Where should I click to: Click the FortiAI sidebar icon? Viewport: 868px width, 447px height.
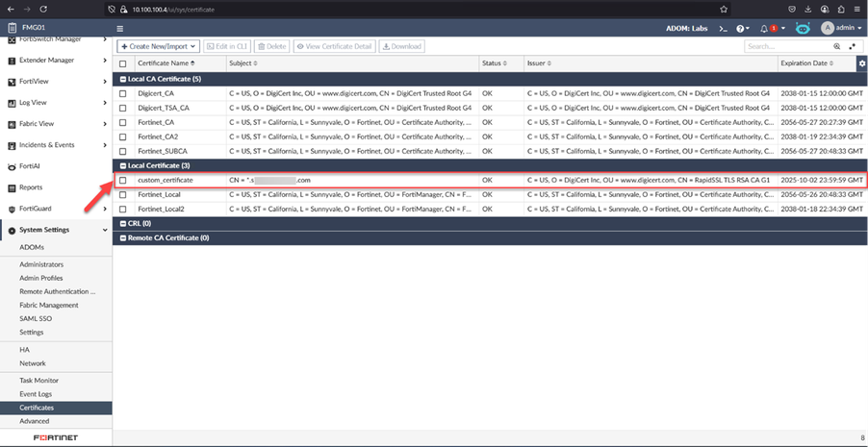[12, 166]
